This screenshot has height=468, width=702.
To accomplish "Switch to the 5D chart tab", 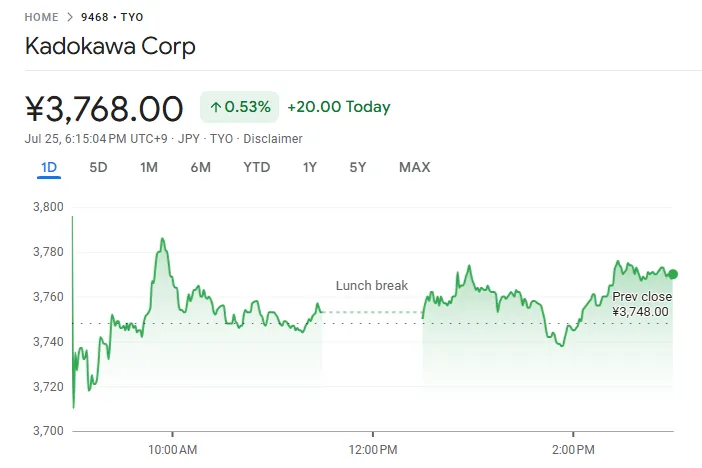I will (x=98, y=167).
